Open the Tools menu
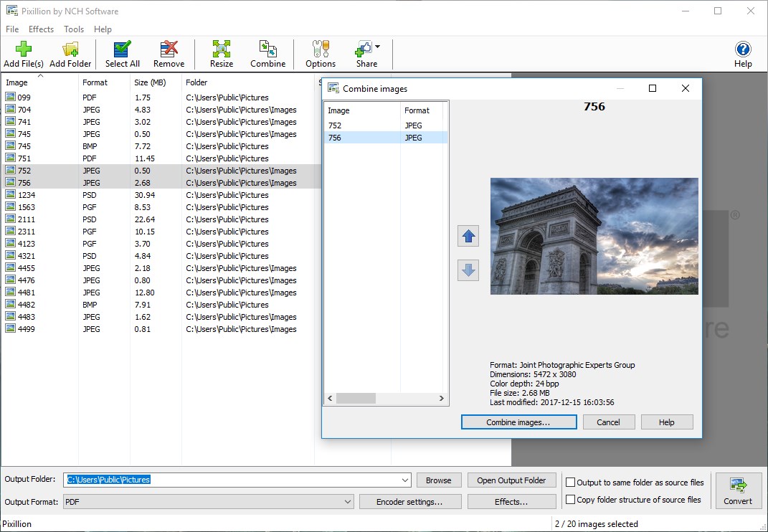This screenshot has height=532, width=768. pos(74,29)
